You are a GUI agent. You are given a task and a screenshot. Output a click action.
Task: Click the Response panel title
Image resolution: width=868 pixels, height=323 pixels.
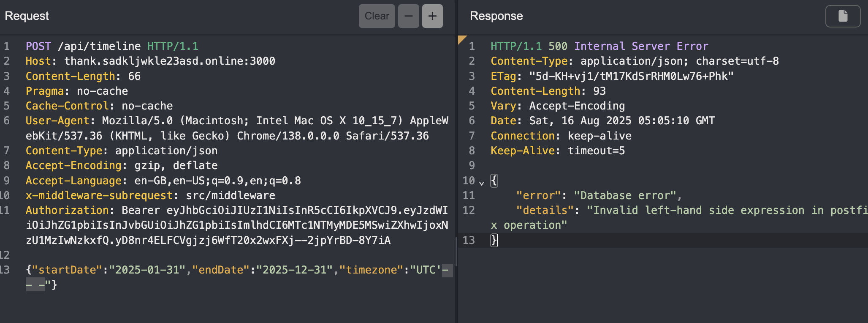[496, 16]
